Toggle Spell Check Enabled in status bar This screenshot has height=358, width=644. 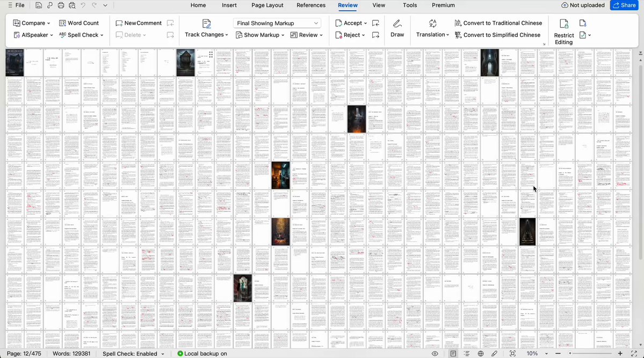[x=133, y=354]
